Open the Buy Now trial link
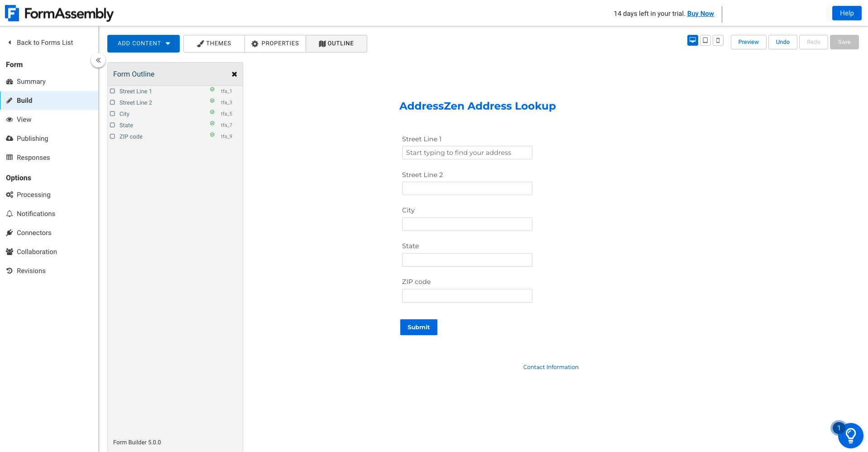Screen dimensions: 868x452 [x=700, y=14]
